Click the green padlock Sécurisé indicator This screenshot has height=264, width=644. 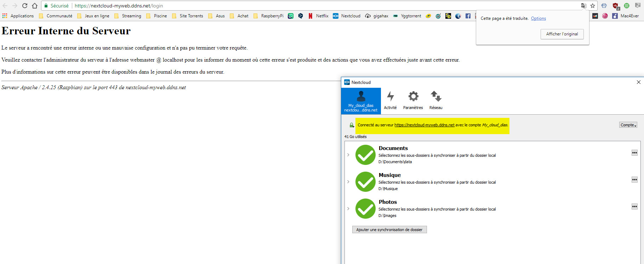[57, 6]
